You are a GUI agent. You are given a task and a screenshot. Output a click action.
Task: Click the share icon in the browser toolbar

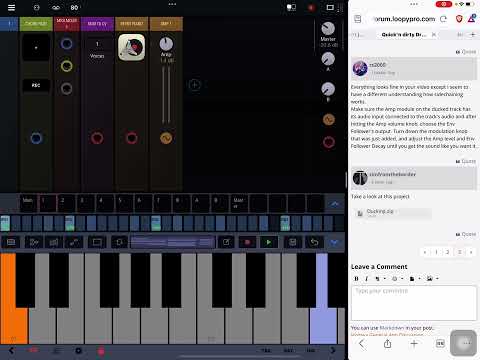pos(387,343)
